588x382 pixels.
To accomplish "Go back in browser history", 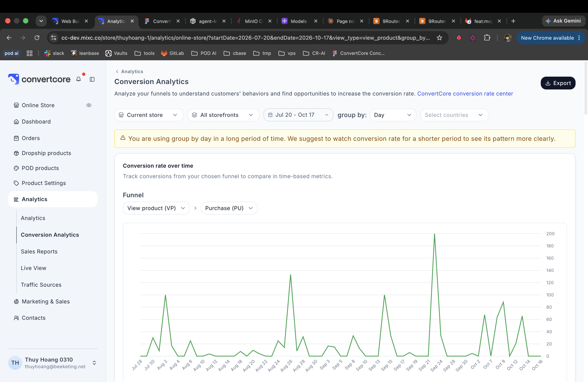I will 9,38.
